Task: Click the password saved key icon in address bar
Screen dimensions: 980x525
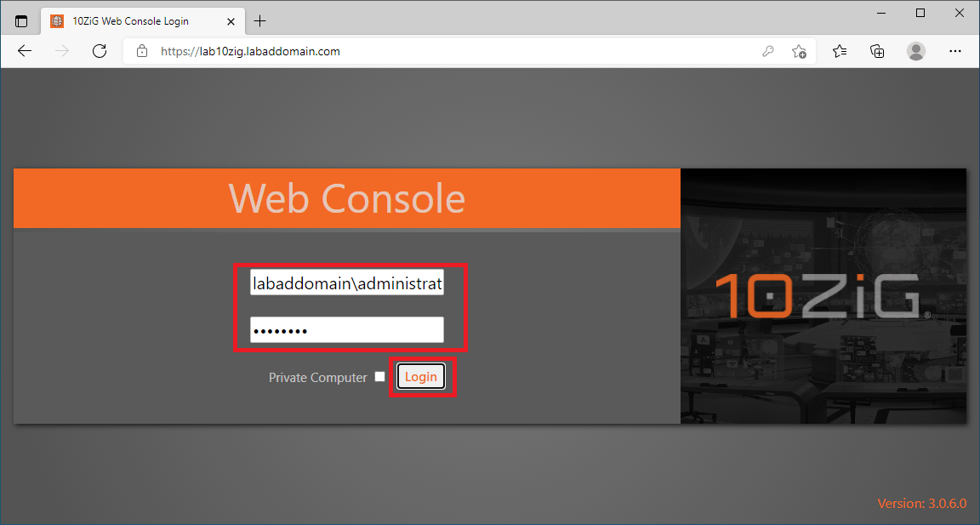Action: (768, 51)
